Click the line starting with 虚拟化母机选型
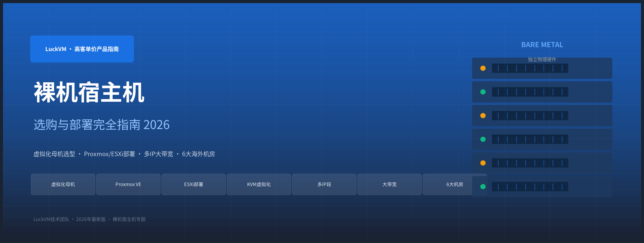Viewport: 644px width, 243px height. coord(124,154)
